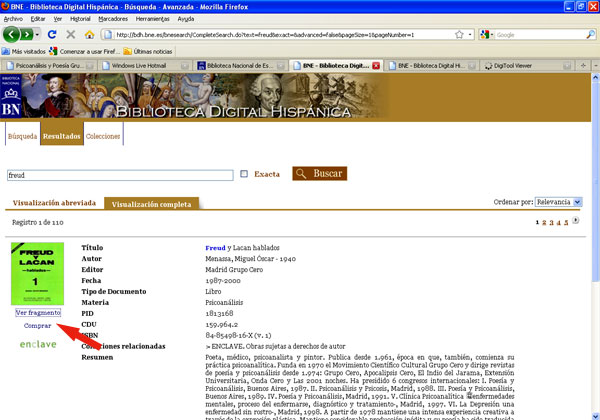Open the Freud y Lacan hablados title link
Image resolution: width=600 pixels, height=420 pixels.
[242, 248]
